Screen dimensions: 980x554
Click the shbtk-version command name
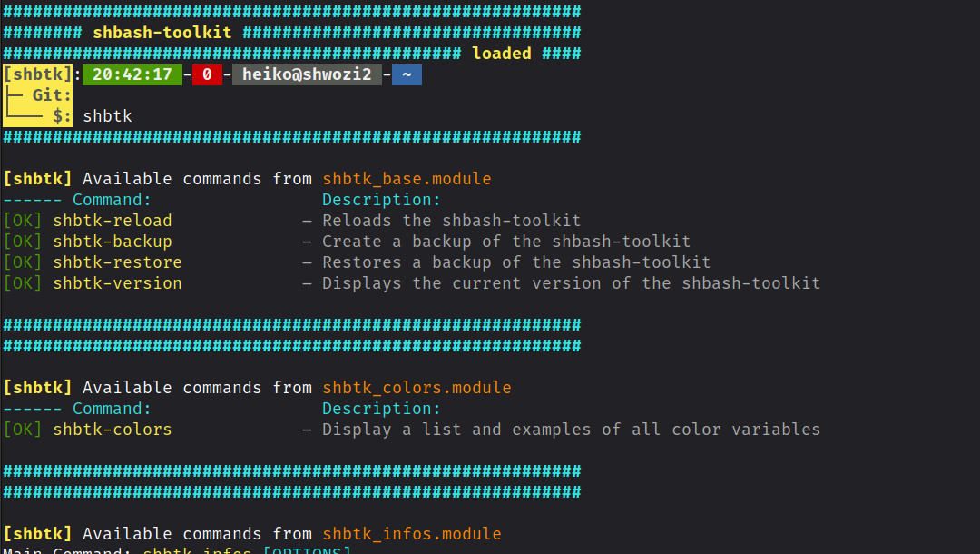(x=117, y=283)
